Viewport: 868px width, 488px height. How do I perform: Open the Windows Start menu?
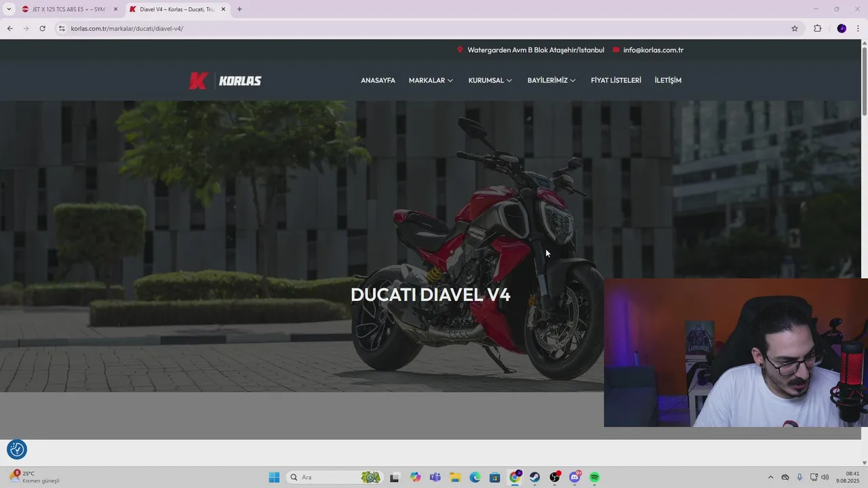[x=274, y=477]
